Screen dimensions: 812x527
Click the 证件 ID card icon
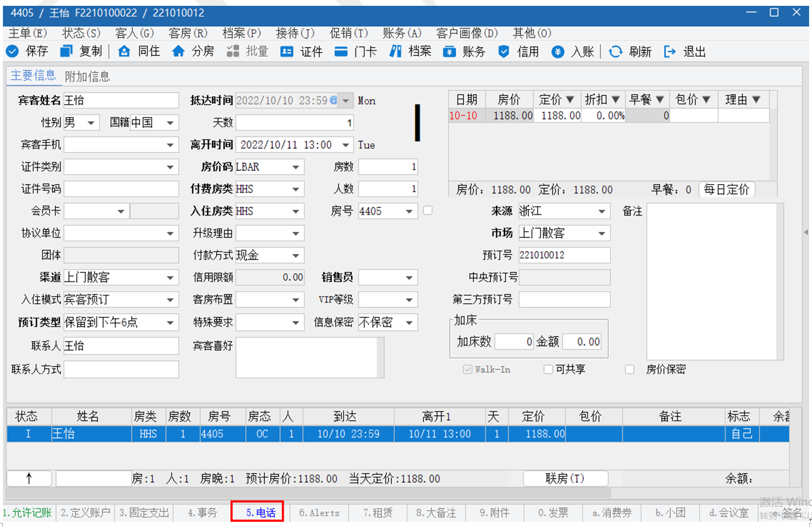pyautogui.click(x=287, y=51)
